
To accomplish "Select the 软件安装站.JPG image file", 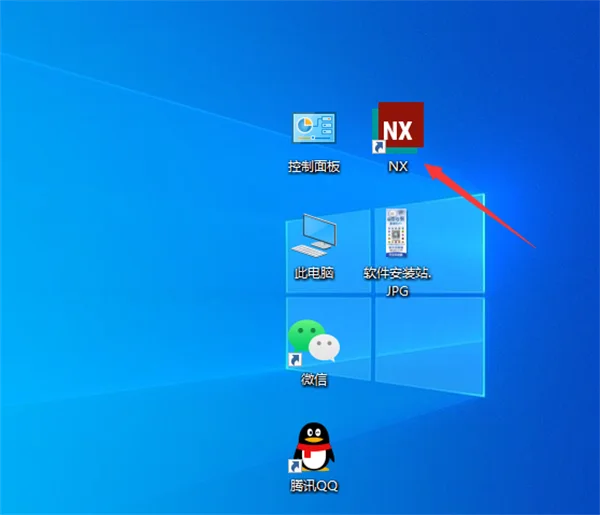I will 396,233.
